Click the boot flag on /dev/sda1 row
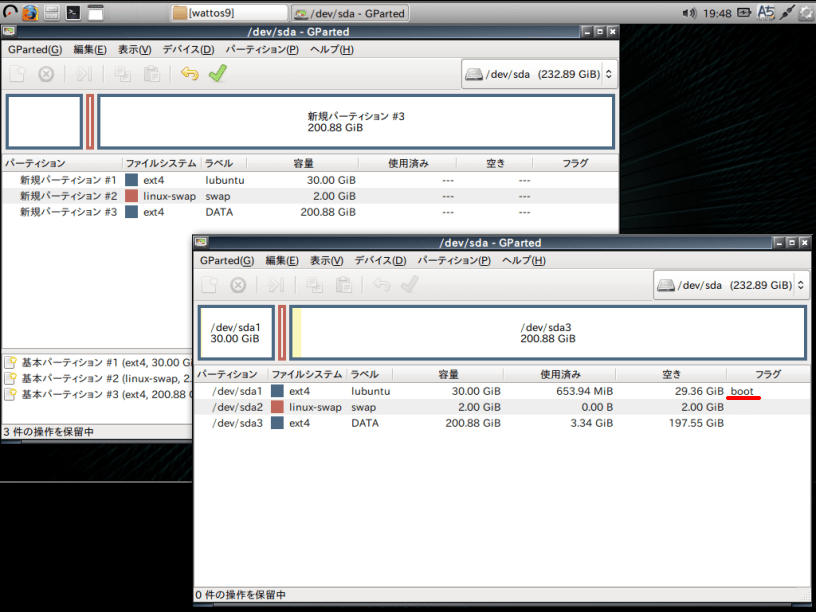 click(x=742, y=391)
